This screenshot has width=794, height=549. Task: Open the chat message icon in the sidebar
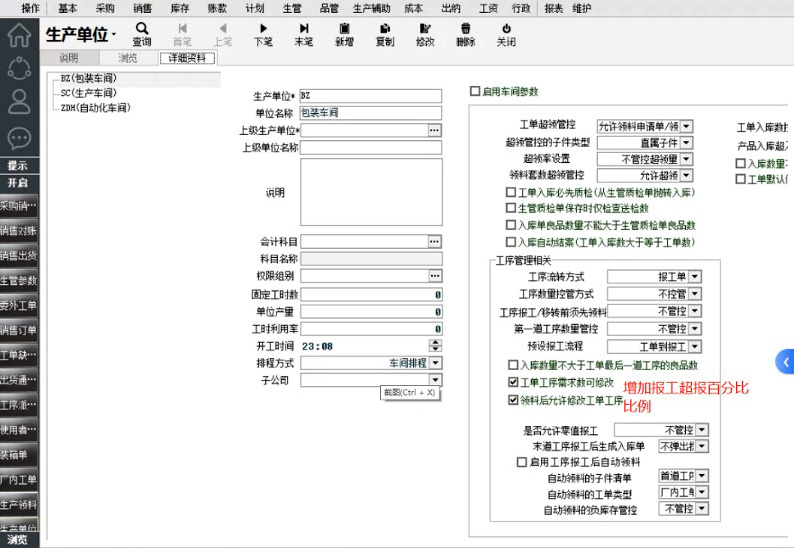[x=19, y=138]
